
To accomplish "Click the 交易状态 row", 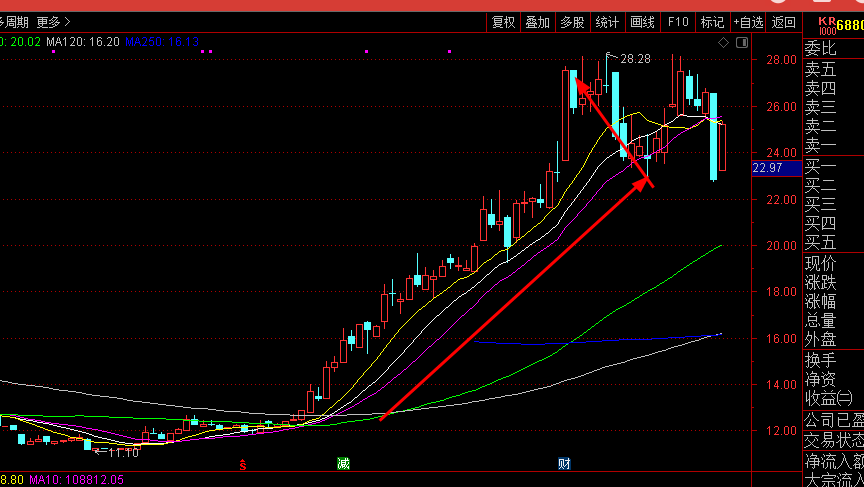I will point(834,440).
